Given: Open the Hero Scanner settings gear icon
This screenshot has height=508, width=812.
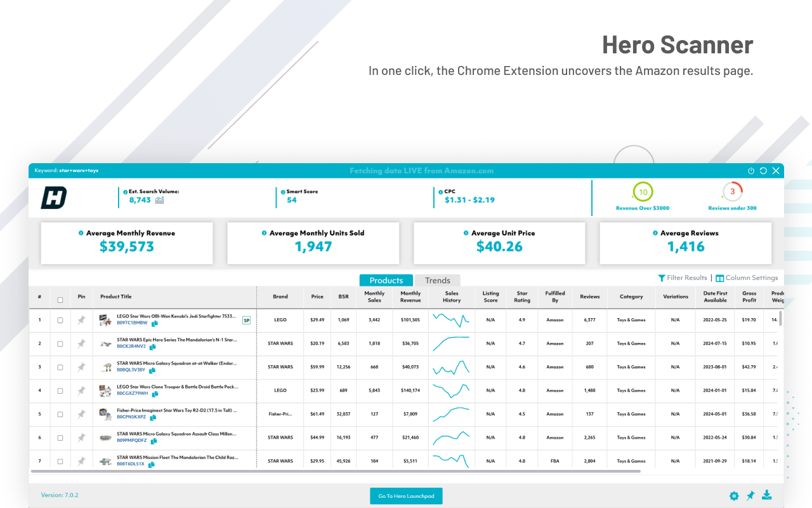Looking at the screenshot, I should click(x=734, y=495).
